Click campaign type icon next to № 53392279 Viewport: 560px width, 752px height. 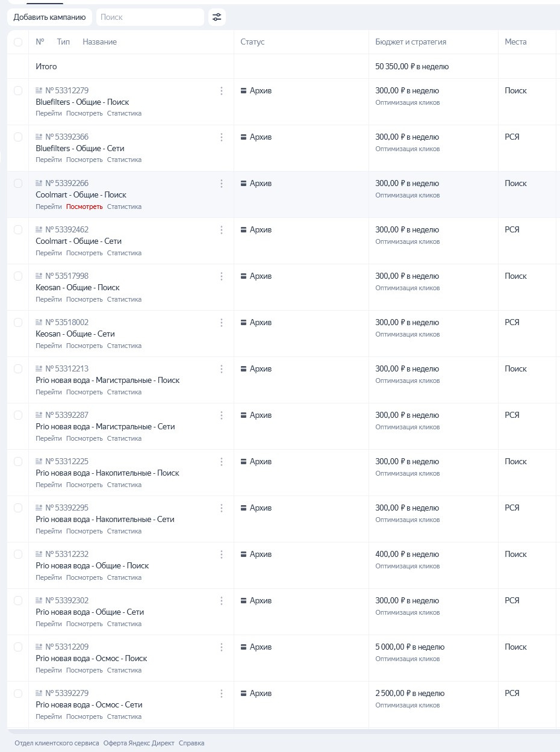(x=39, y=694)
